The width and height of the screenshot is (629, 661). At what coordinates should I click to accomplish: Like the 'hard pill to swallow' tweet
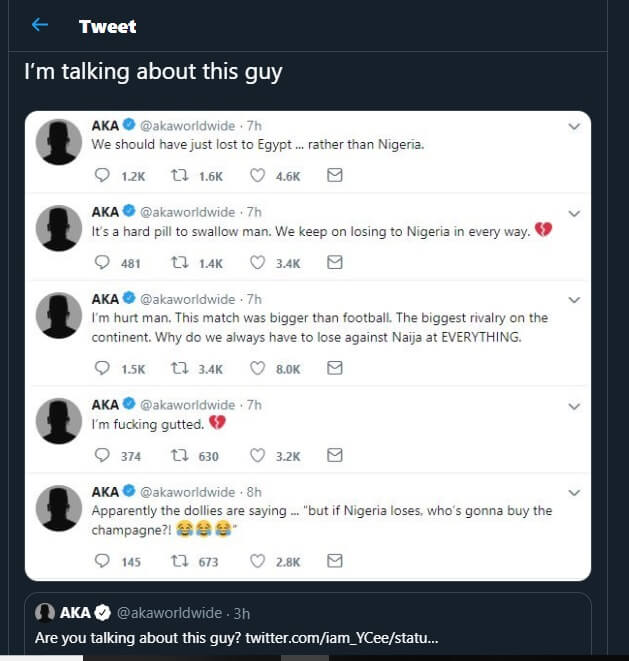coord(258,263)
